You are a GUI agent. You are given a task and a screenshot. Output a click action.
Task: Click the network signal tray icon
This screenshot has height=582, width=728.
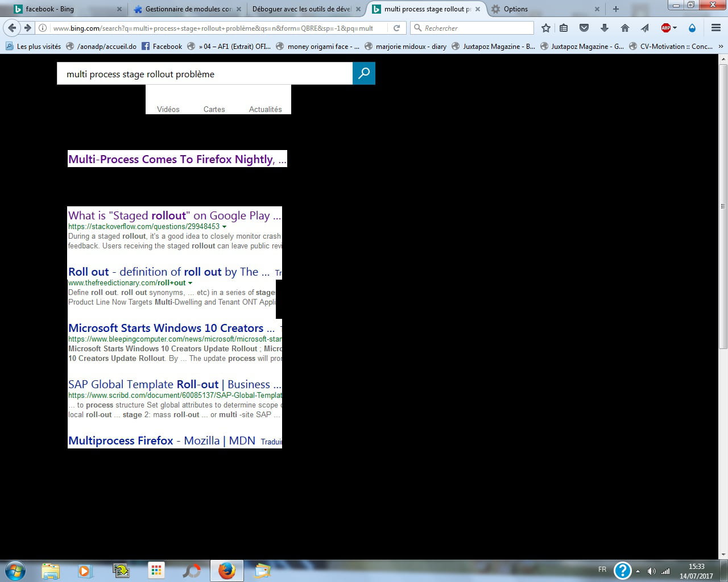665,571
